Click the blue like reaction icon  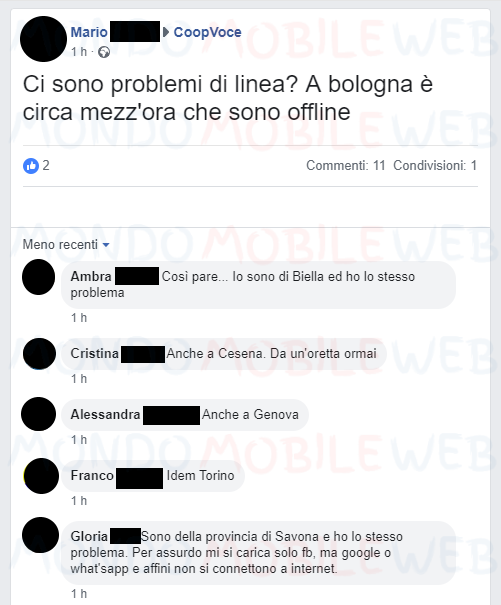click(31, 166)
